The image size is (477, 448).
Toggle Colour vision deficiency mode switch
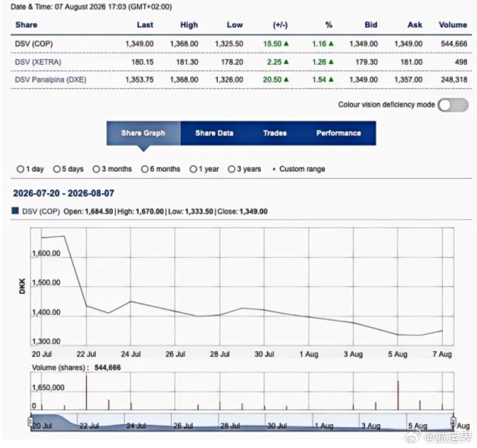pyautogui.click(x=453, y=105)
